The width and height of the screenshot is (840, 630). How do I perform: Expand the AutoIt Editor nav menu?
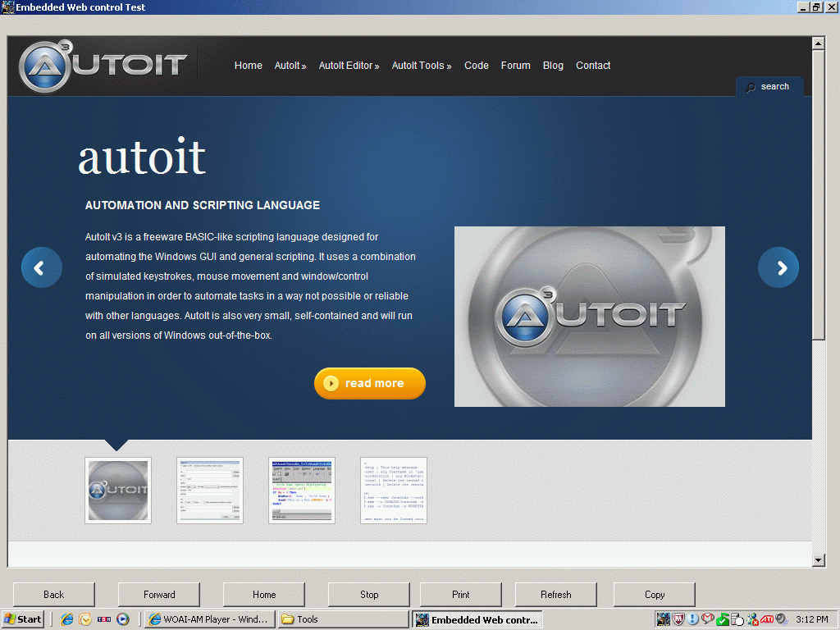point(349,66)
